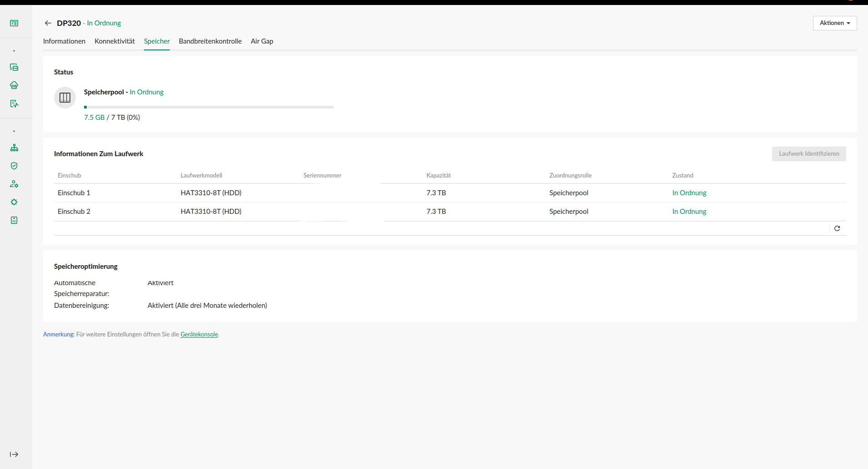This screenshot has height=469, width=868.
Task: Open the Gerätekonsole link
Action: tap(199, 335)
